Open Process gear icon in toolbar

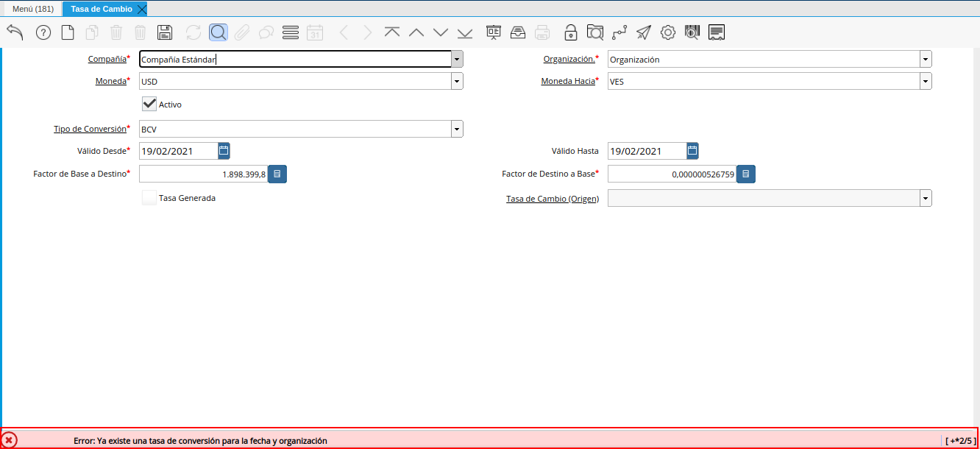[668, 32]
